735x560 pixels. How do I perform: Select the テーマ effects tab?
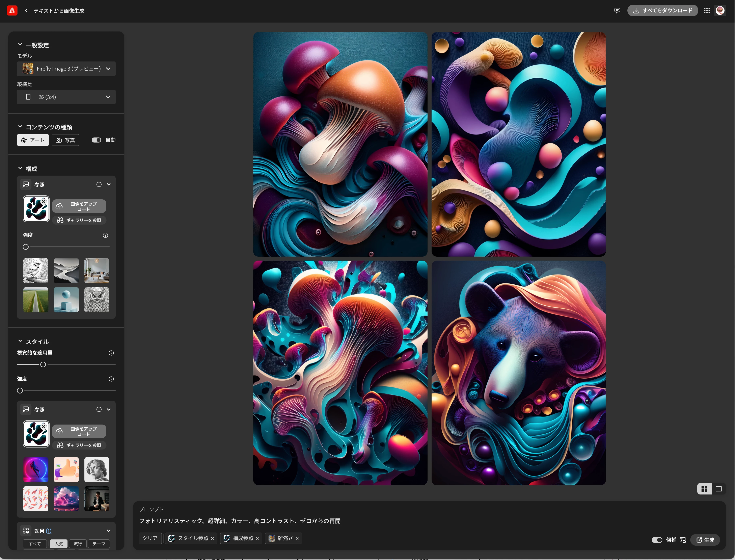pos(99,544)
